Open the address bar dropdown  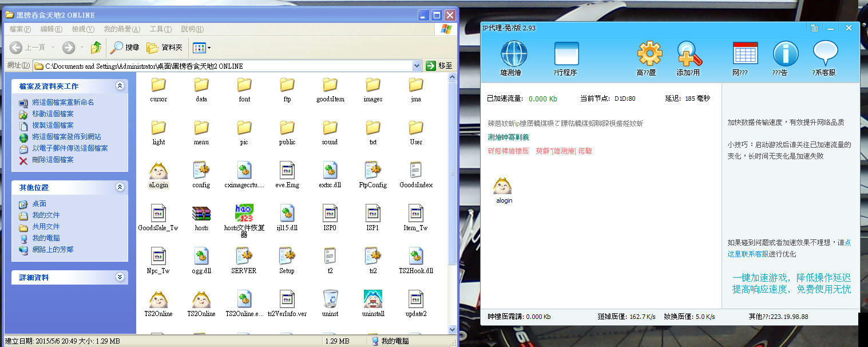coord(417,66)
